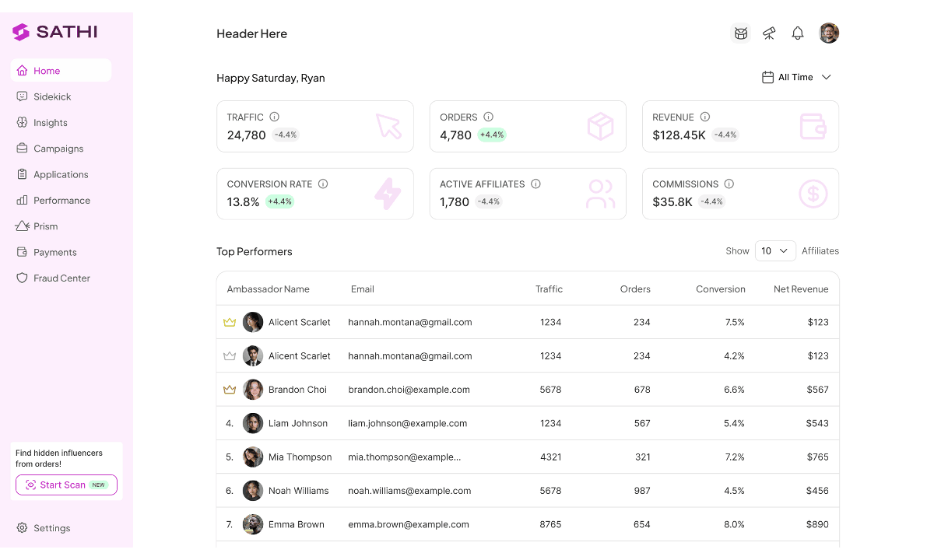Screen dimensions: 934x560
Task: Click the telescope icon in the header
Action: click(x=769, y=33)
